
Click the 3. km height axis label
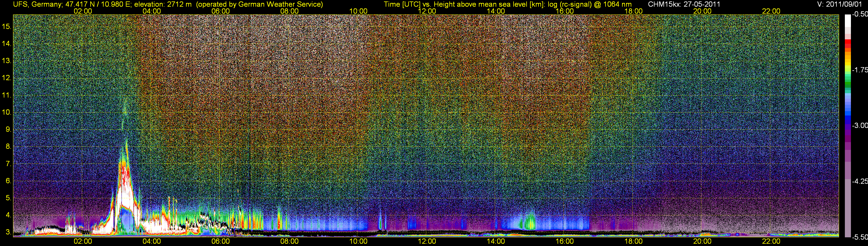(x=9, y=232)
